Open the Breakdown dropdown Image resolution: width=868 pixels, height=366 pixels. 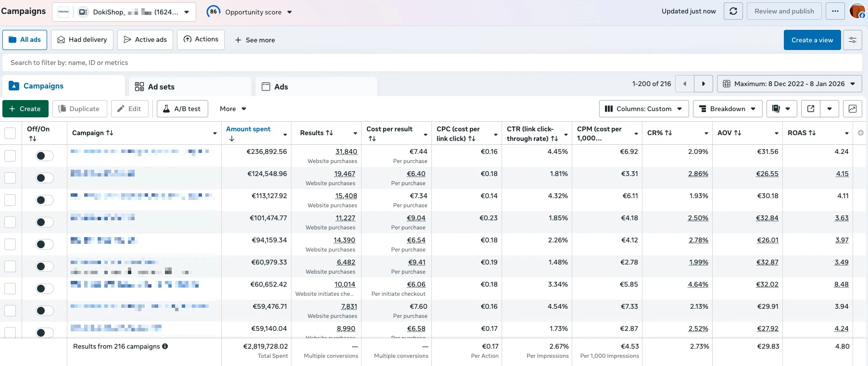(x=728, y=109)
